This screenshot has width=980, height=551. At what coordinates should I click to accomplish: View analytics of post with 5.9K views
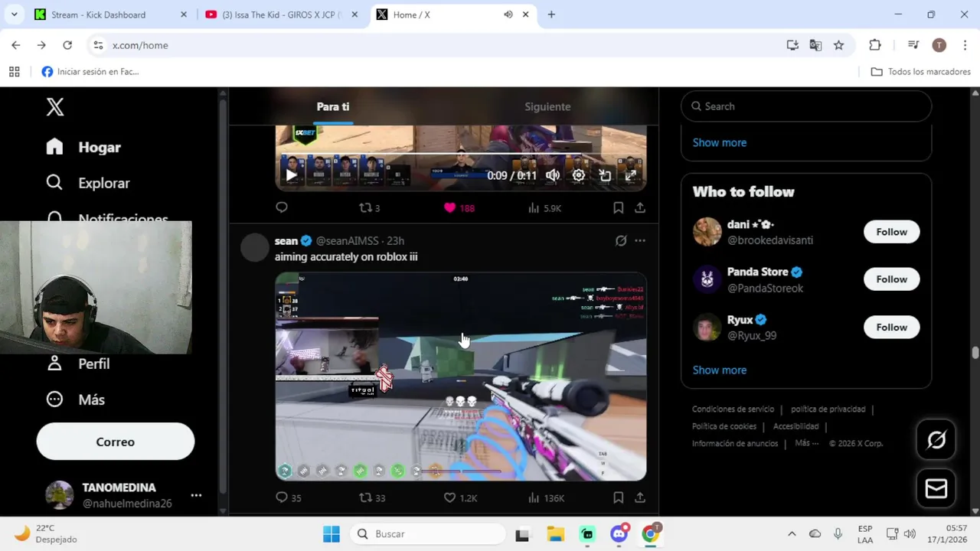[544, 207]
